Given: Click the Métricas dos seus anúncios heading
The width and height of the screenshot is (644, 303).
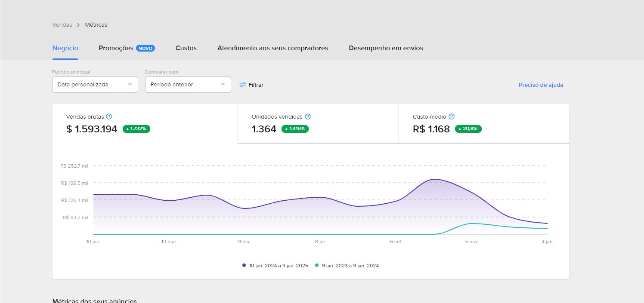Looking at the screenshot, I should (95, 300).
